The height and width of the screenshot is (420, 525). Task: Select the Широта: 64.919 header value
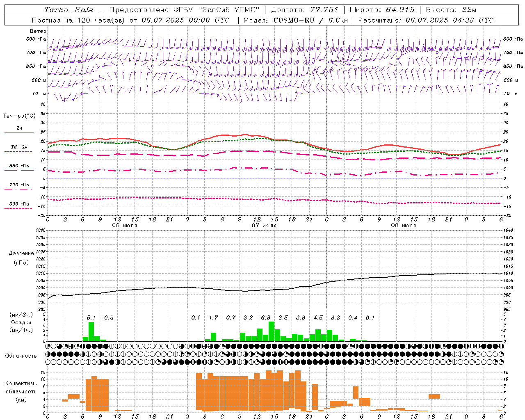[x=382, y=10]
